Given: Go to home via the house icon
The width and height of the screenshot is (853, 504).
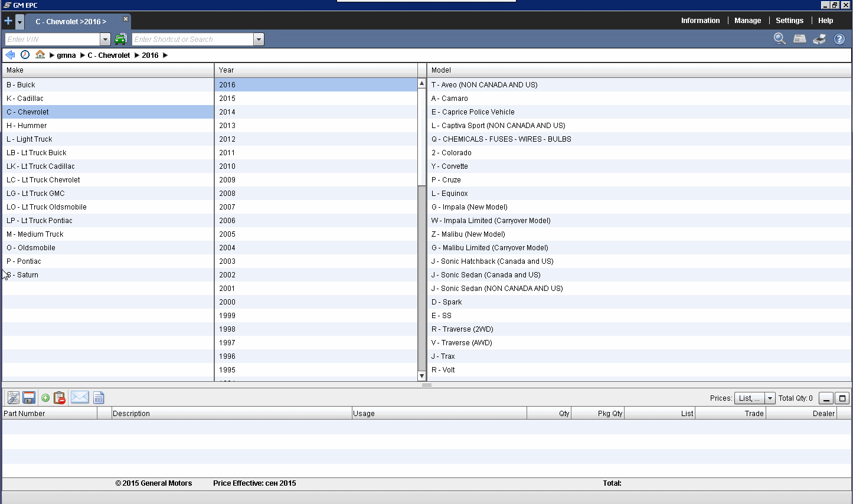Looking at the screenshot, I should tap(40, 55).
